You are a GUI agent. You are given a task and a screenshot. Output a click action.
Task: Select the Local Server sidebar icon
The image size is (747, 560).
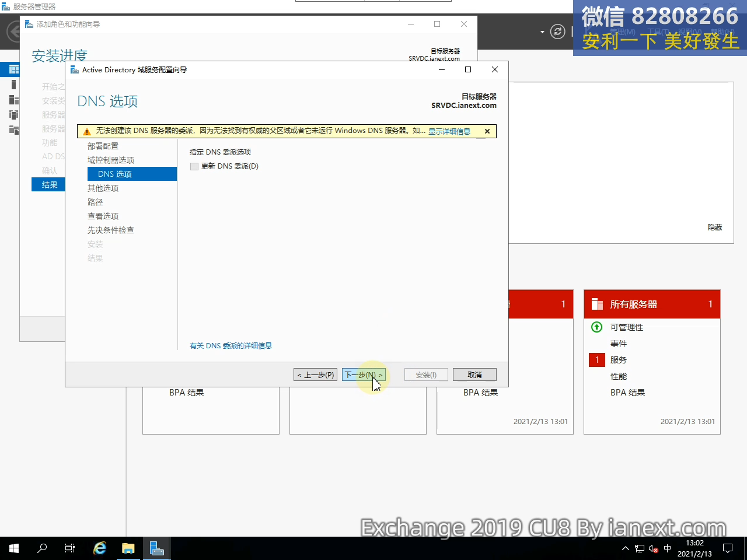click(x=14, y=85)
